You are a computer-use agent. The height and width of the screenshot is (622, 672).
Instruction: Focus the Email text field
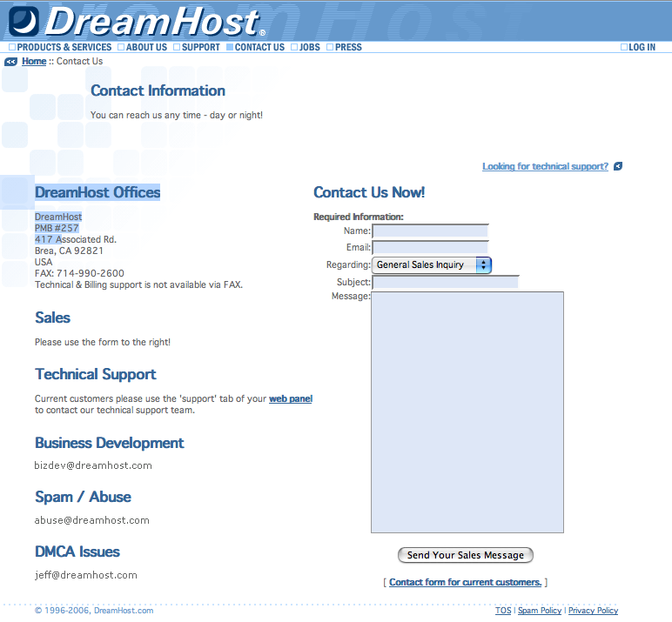tap(430, 248)
